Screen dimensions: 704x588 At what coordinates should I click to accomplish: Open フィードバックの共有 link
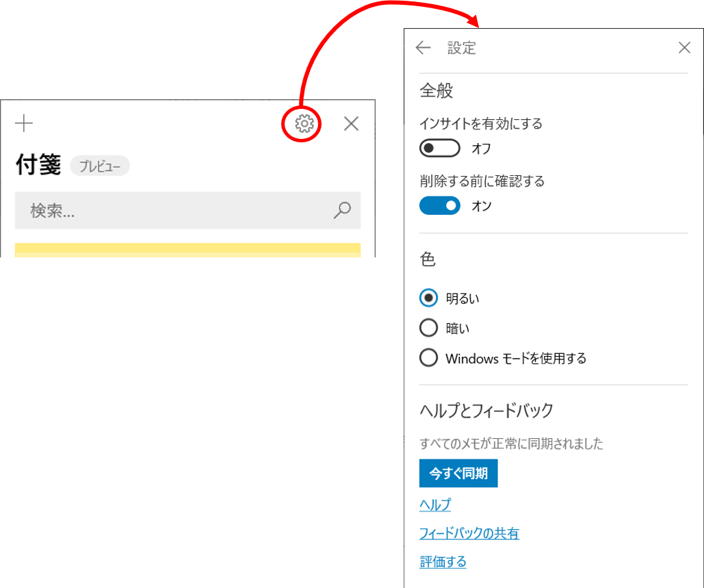tap(469, 533)
